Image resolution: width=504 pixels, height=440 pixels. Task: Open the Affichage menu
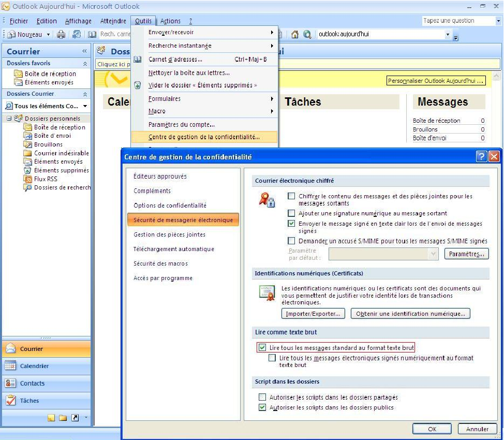coord(78,21)
